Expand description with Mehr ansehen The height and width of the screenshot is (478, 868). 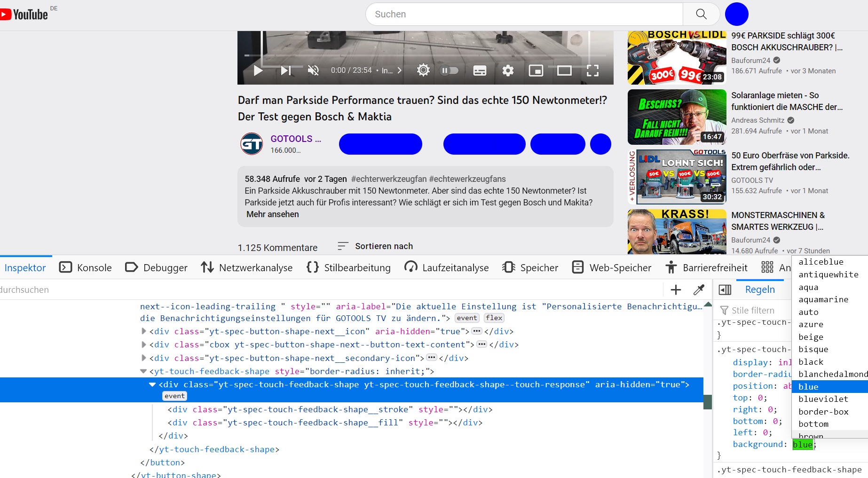coord(273,214)
